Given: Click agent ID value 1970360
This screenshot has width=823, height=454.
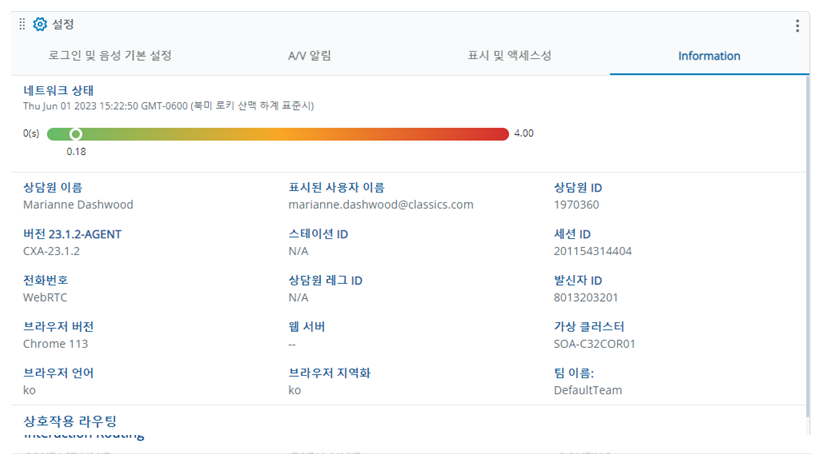Looking at the screenshot, I should click(x=576, y=205).
